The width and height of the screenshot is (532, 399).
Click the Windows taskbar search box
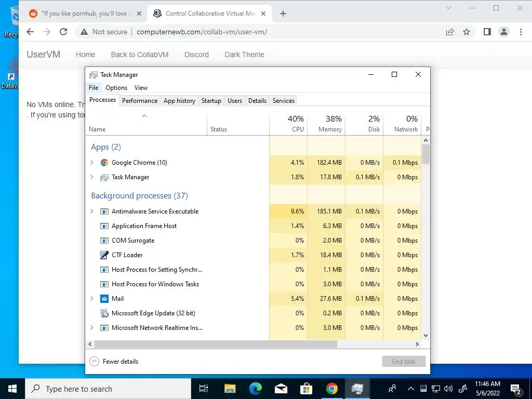pos(108,389)
